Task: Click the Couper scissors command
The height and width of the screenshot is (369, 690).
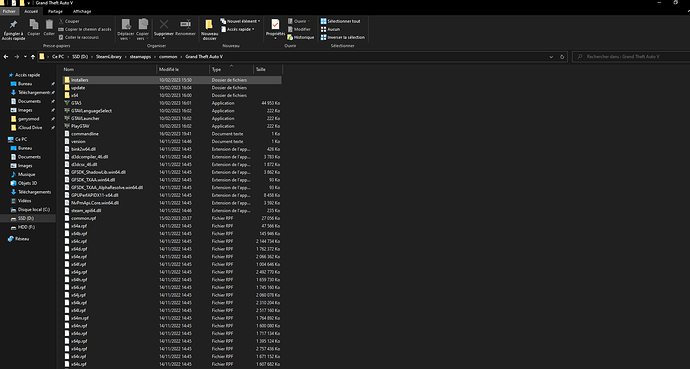Action: tap(70, 21)
